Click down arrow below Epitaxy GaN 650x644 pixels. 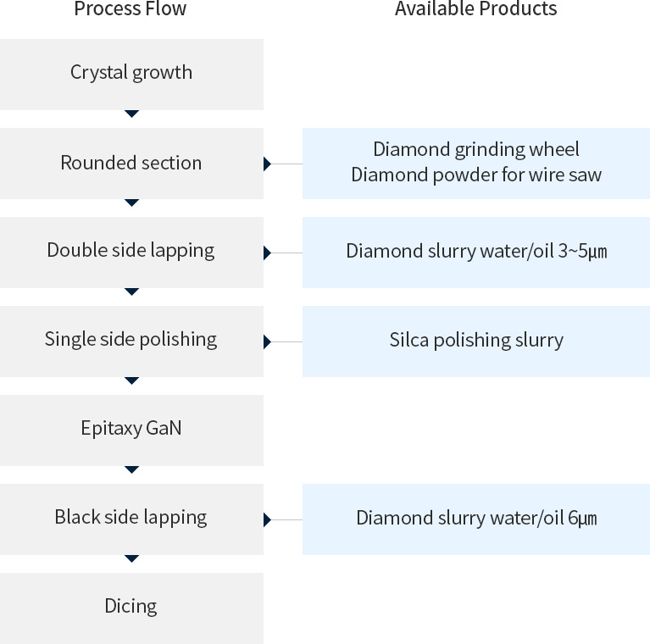click(x=131, y=470)
